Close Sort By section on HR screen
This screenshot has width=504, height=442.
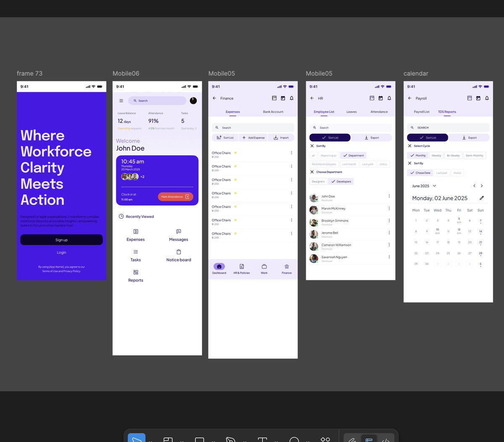pyautogui.click(x=312, y=146)
